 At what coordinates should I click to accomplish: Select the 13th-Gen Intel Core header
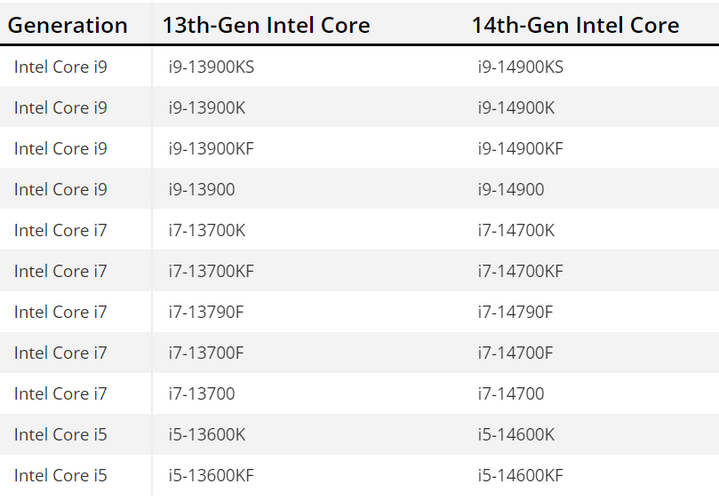tap(266, 25)
